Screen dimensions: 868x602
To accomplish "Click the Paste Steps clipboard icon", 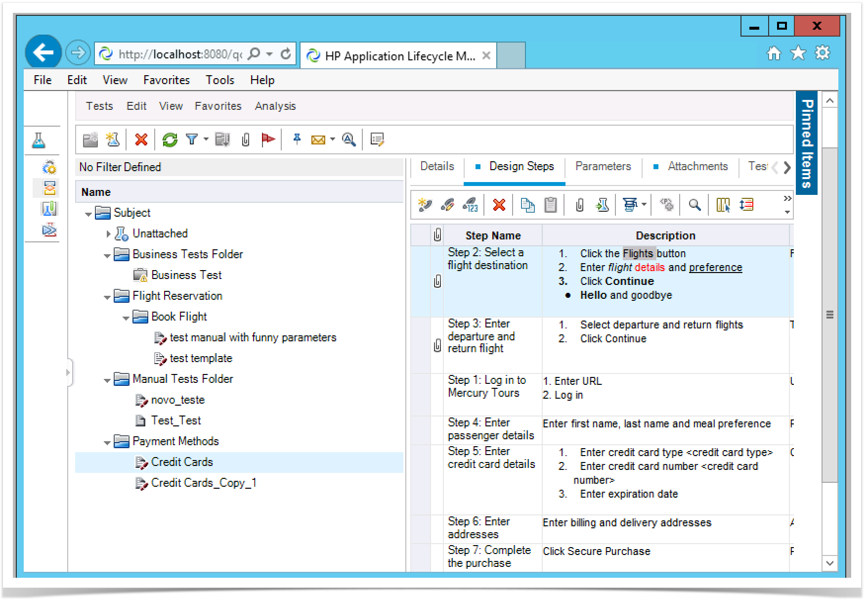I will pyautogui.click(x=551, y=205).
